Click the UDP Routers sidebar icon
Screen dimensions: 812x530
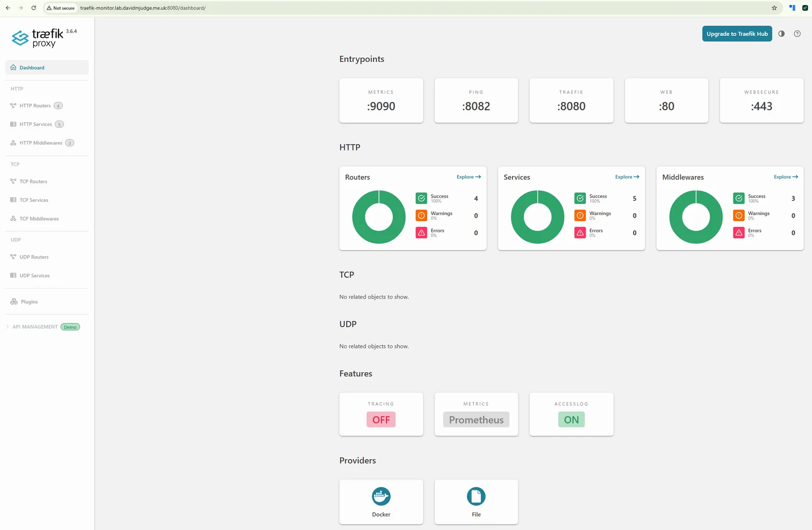[x=13, y=257]
